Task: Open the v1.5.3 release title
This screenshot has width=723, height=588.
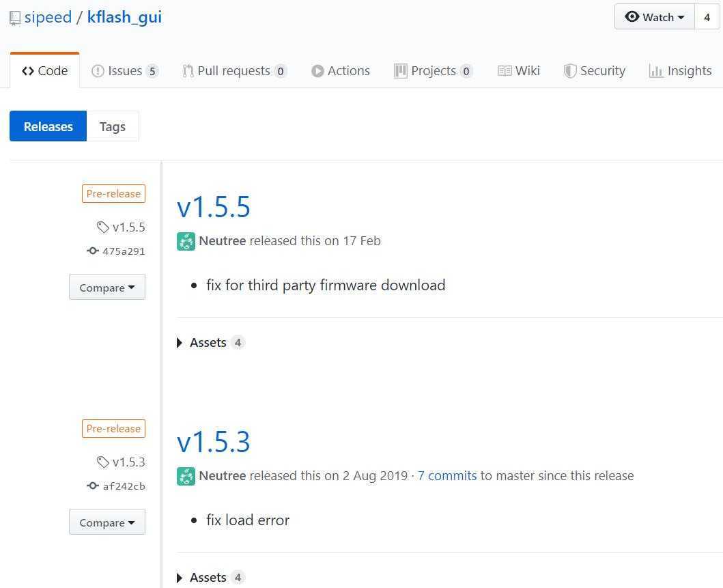Action: 214,441
